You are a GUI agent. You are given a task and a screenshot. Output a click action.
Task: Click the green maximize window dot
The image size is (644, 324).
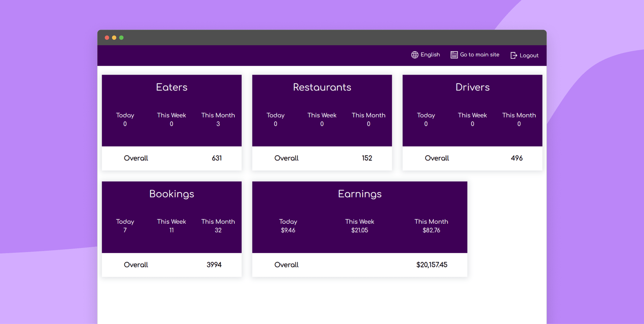(x=121, y=38)
